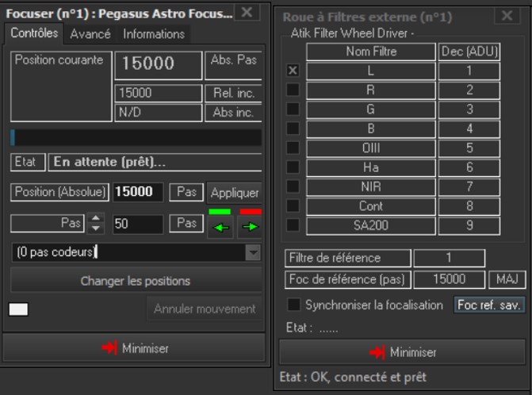Open the pas codeurs dropdown
The image size is (532, 395).
pos(253,252)
